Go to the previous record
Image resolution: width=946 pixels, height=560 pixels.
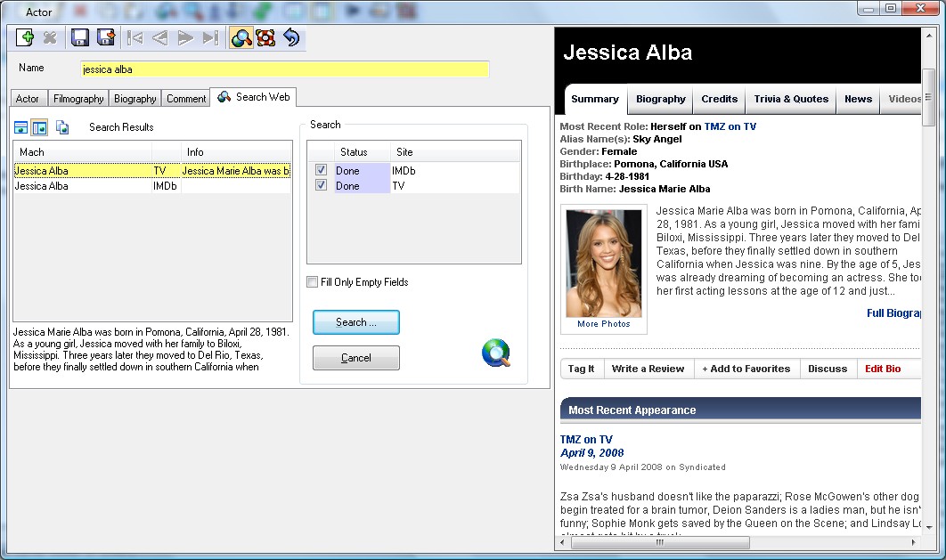click(159, 38)
